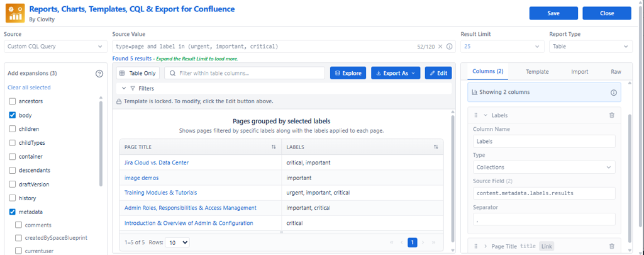
Task: Click the Source Field input with content.metadata.labels.results
Action: click(x=544, y=193)
